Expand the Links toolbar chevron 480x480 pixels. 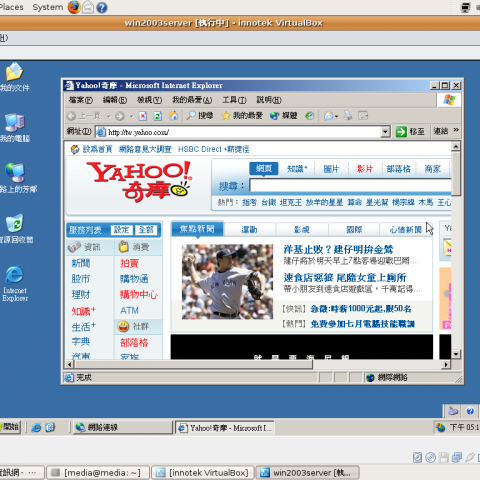(456, 130)
